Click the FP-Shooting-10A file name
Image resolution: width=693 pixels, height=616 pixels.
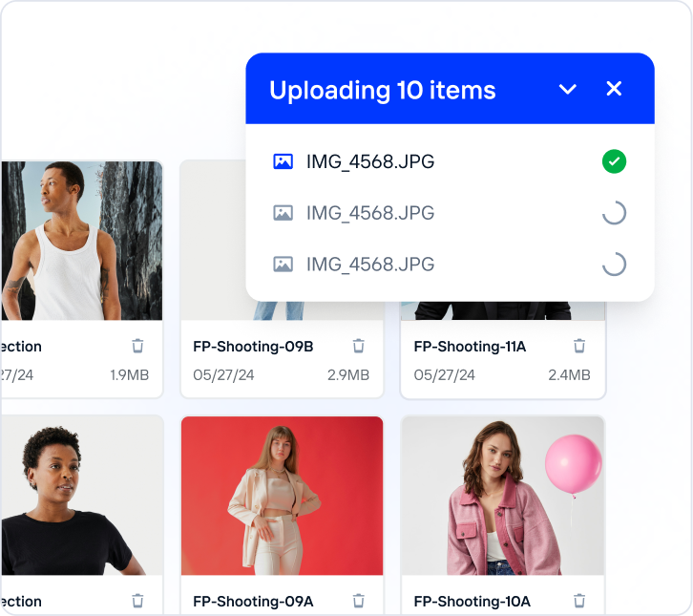[x=472, y=602]
